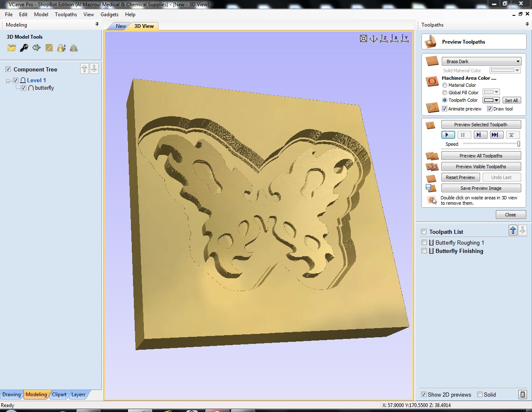Screen dimensions: 532x412
Task: Step forward one move in preview
Action: [x=480, y=135]
